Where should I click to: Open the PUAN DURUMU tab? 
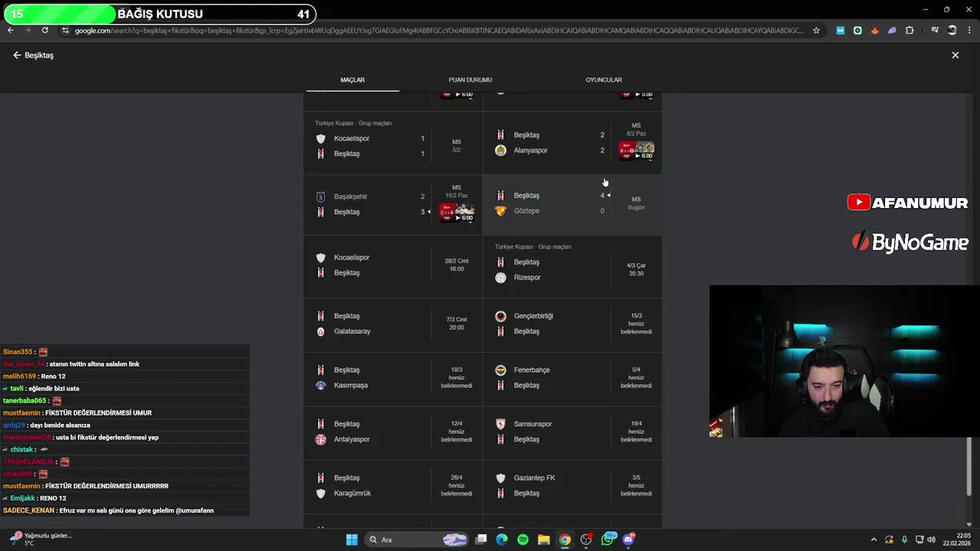470,80
